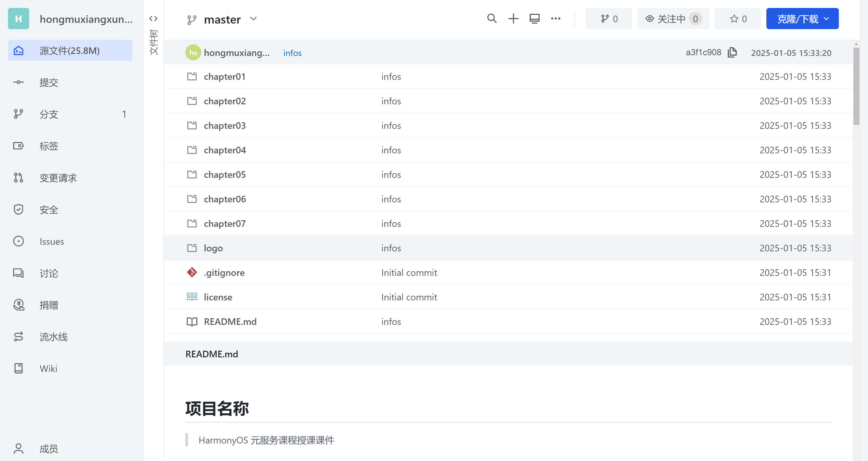
Task: Click the search magnifier icon
Action: coord(492,19)
